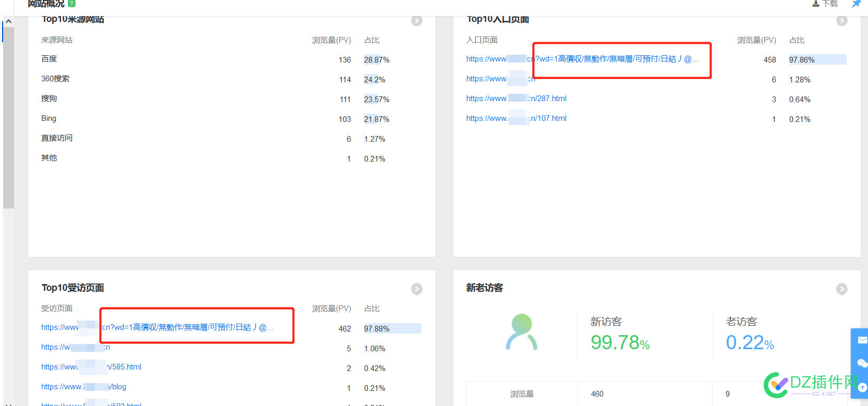Click 占比 header in Top10入口页面
This screenshot has width=868, height=406.
point(797,40)
